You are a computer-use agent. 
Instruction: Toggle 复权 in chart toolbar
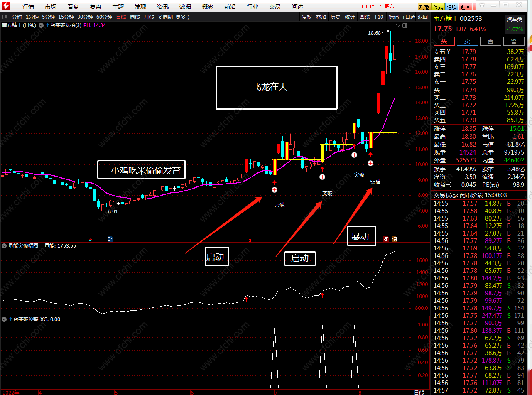pyautogui.click(x=307, y=17)
